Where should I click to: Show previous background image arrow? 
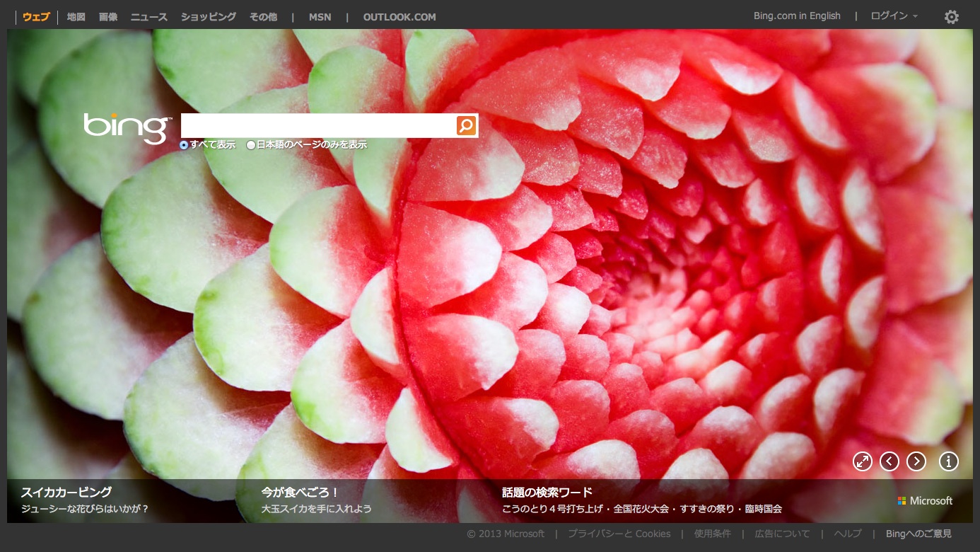pos(889,461)
